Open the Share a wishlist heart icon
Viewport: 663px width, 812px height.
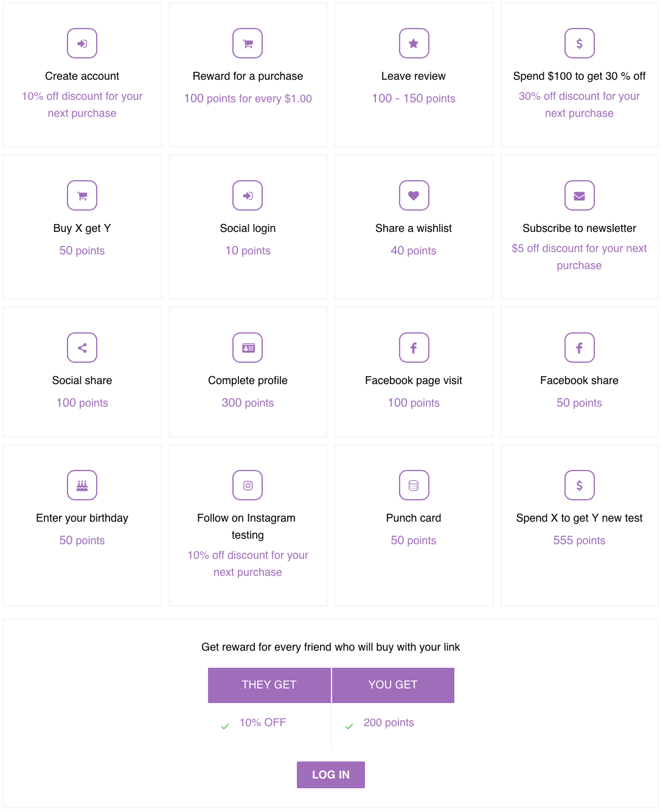tap(414, 195)
